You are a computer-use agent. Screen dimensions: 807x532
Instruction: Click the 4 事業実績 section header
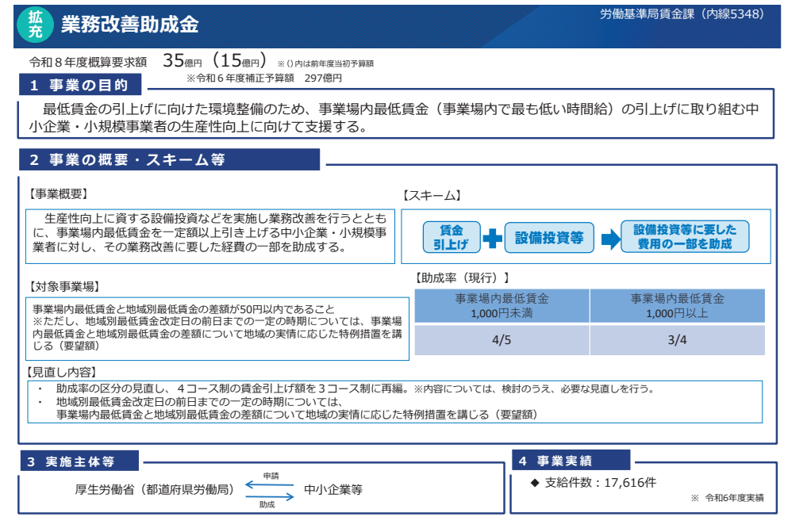571,461
